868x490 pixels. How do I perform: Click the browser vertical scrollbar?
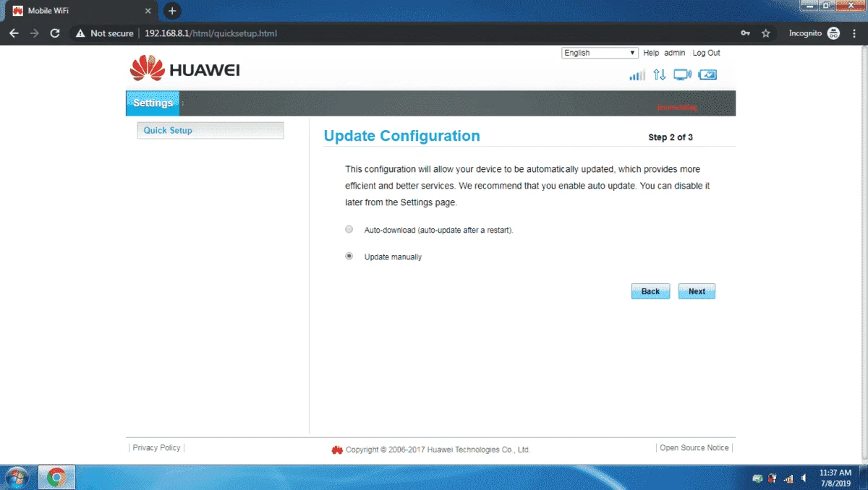point(863,253)
